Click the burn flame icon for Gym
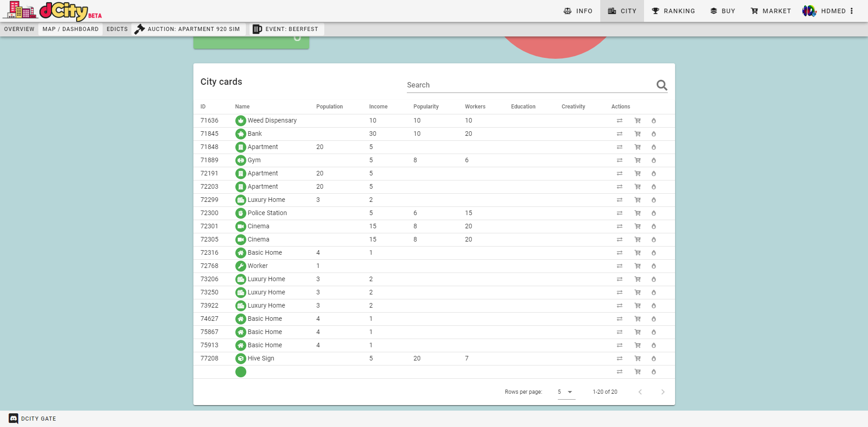This screenshot has width=868, height=427. [654, 160]
